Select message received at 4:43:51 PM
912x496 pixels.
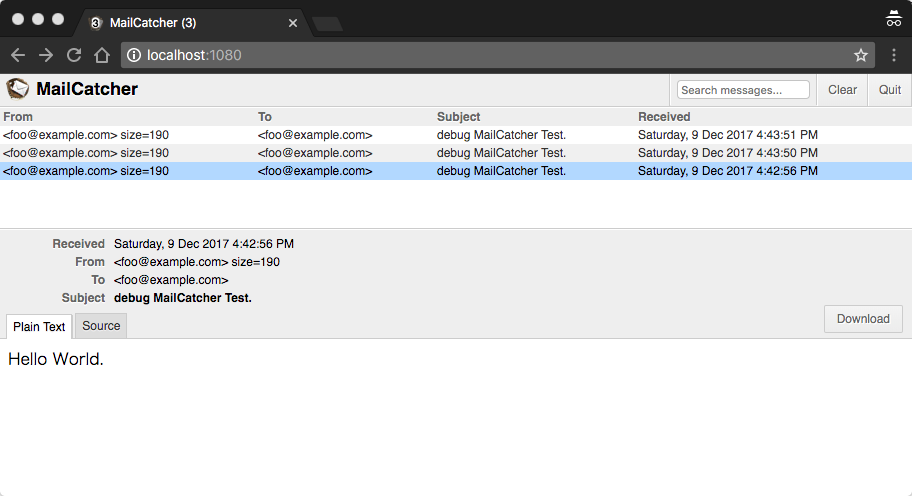click(x=456, y=135)
